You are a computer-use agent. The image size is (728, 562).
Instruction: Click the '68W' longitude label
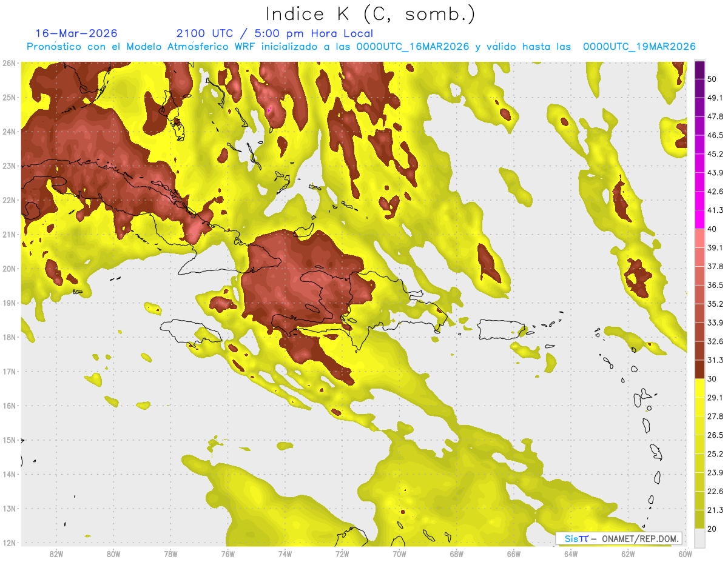(x=457, y=554)
